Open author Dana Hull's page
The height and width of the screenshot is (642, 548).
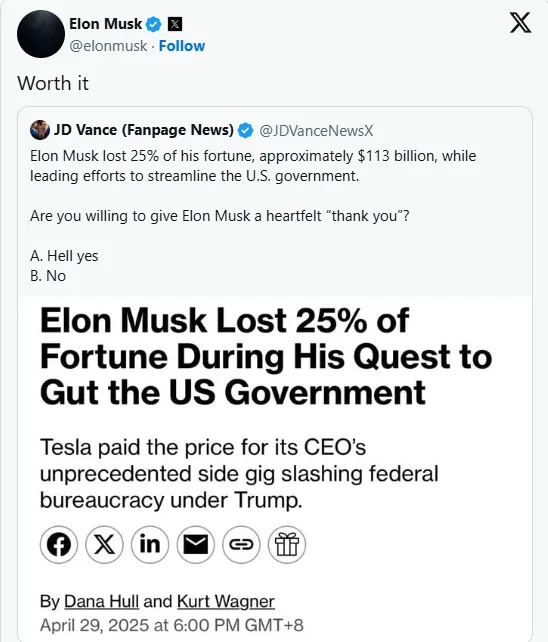pos(102,601)
